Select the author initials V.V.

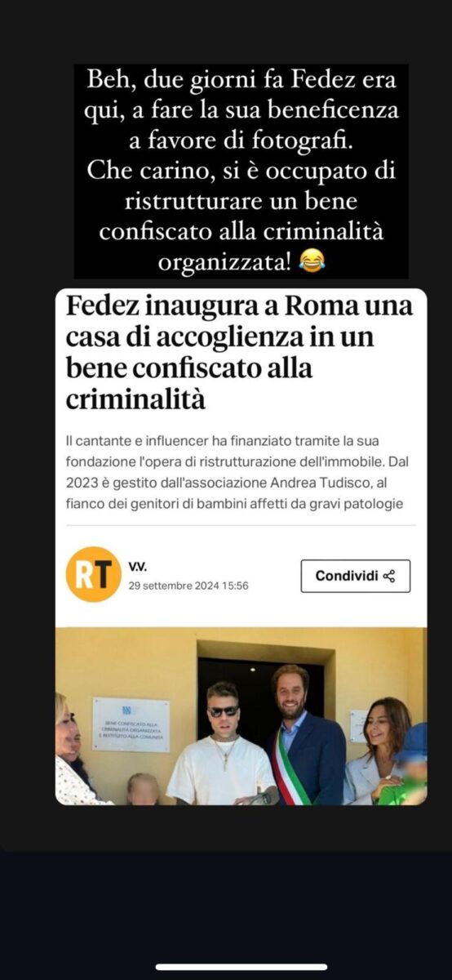(138, 566)
